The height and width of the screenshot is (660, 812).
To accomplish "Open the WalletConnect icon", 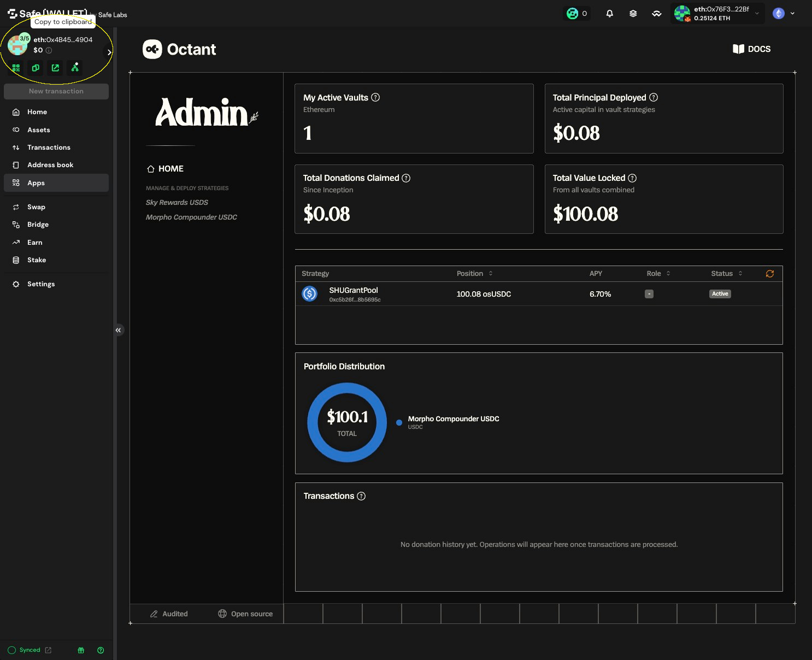I will coord(657,14).
